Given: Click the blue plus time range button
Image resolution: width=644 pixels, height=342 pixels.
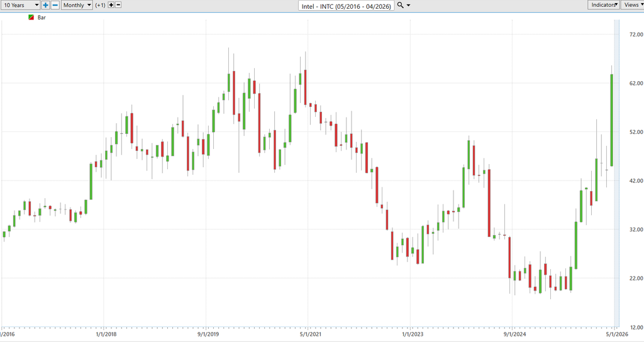Looking at the screenshot, I should (x=46, y=5).
